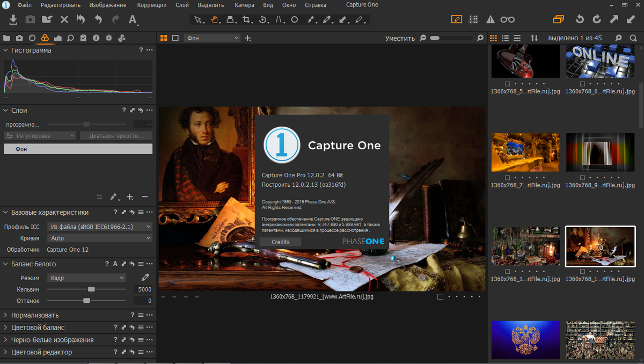The width and height of the screenshot is (644, 364).
Task: Click the Уместить fit zoom button
Action: coord(400,38)
